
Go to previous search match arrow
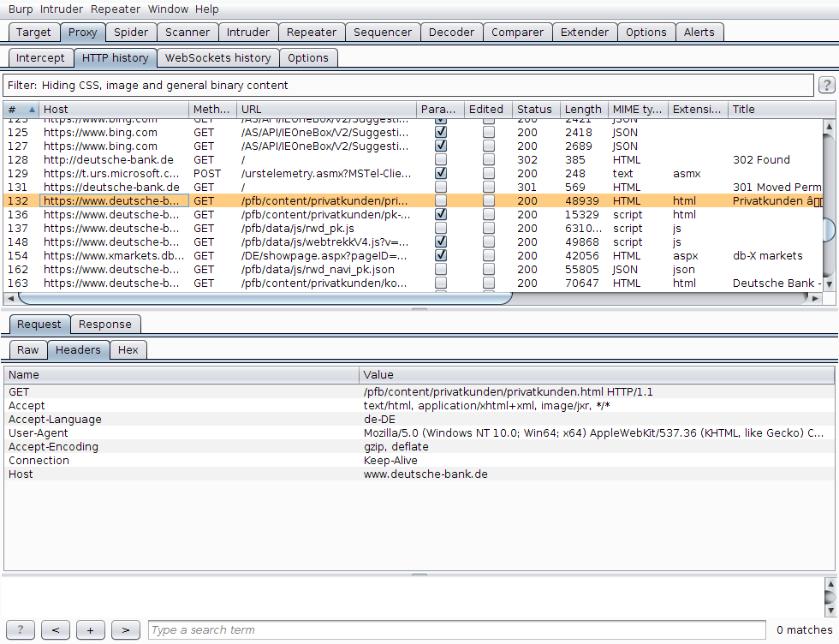tap(56, 630)
